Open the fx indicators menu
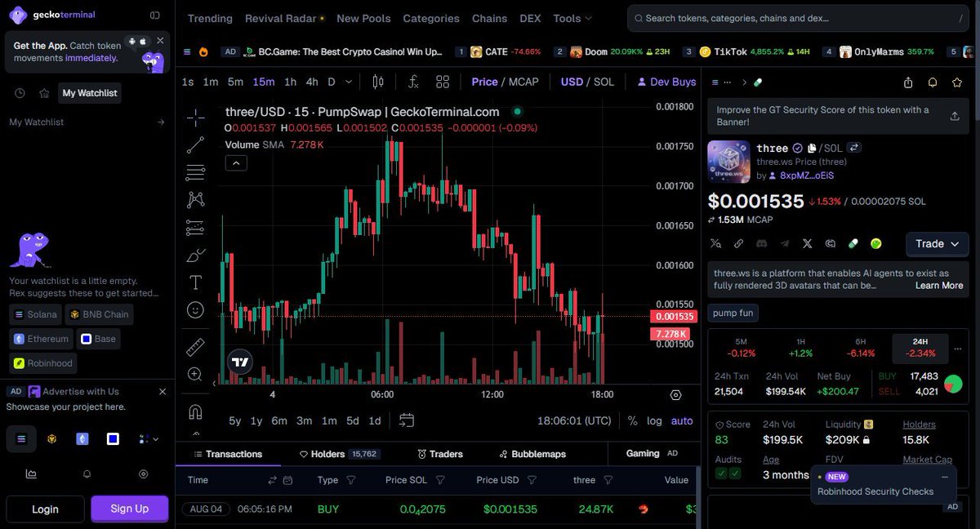Viewport: 980px width, 529px height. click(414, 82)
